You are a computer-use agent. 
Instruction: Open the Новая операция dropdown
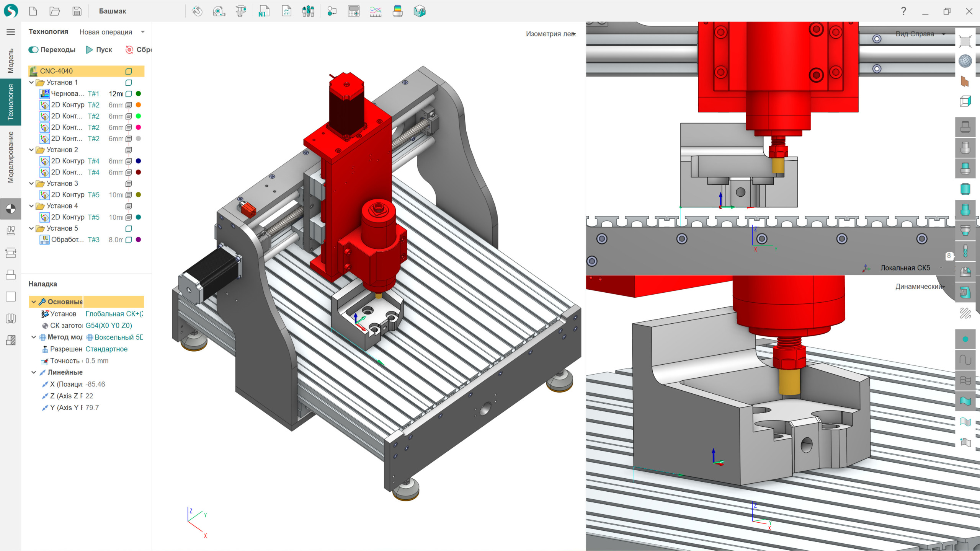click(x=142, y=32)
